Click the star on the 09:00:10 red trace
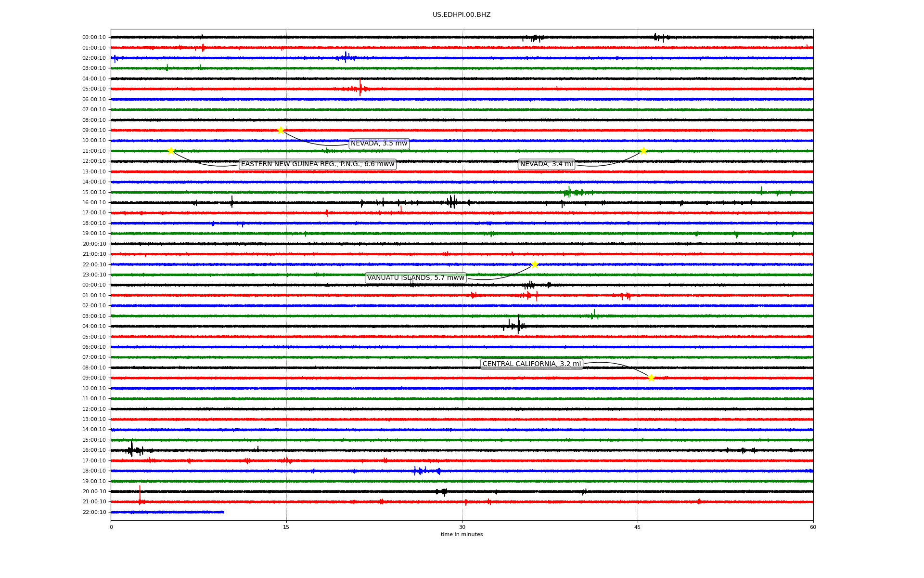This screenshot has width=924, height=578. [x=281, y=130]
